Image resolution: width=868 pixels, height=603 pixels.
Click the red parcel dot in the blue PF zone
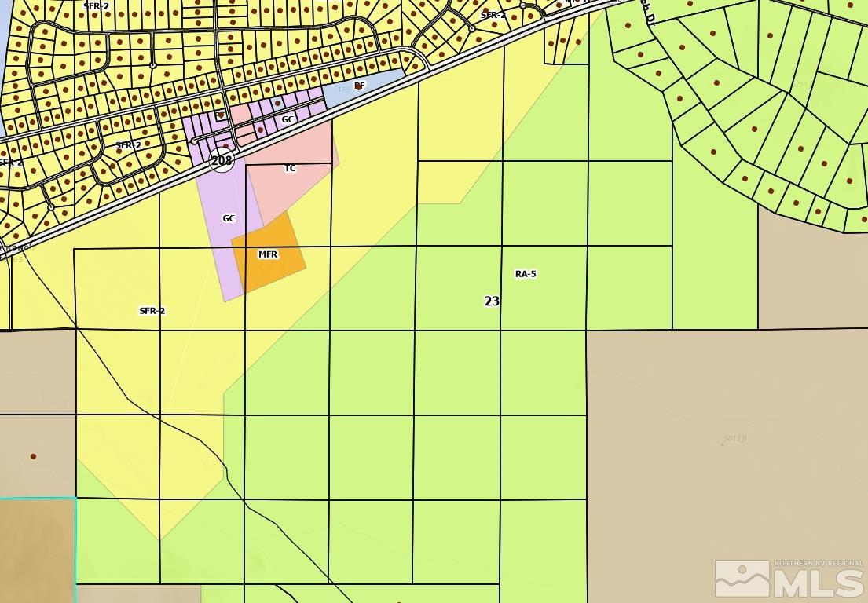[x=359, y=86]
